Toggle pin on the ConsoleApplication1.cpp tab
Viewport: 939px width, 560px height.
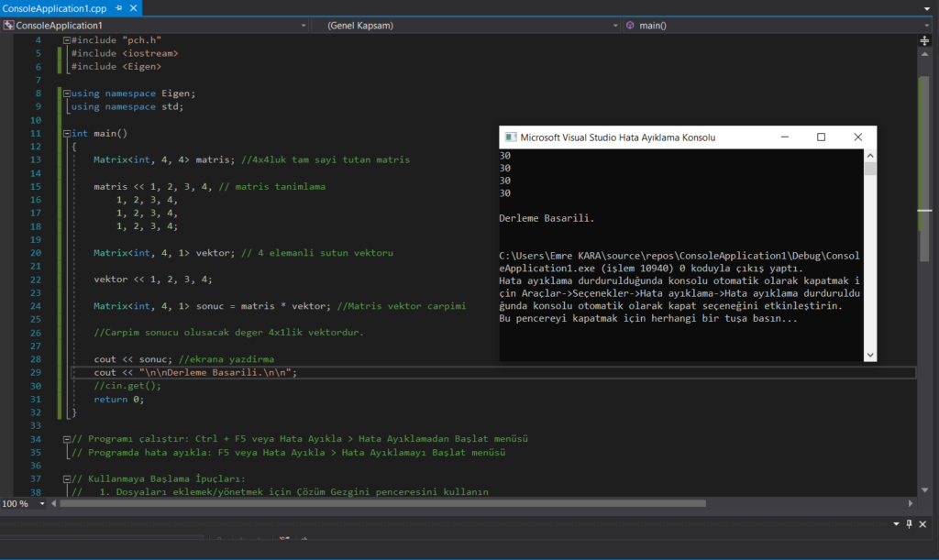(x=117, y=7)
